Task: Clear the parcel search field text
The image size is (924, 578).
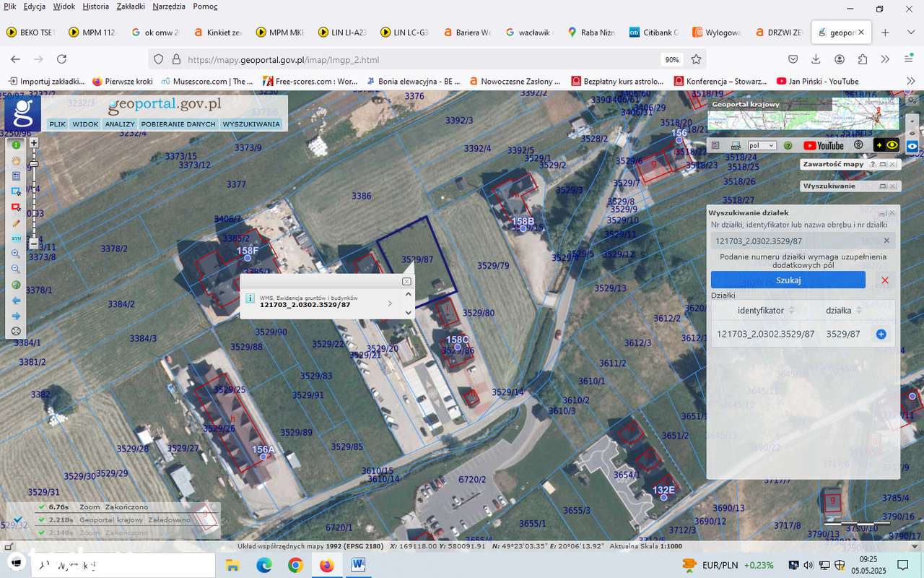Action: 887,241
